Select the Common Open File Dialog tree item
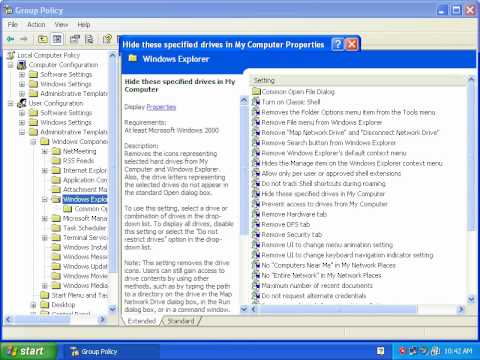Image resolution: width=480 pixels, height=360 pixels. pyautogui.click(x=91, y=209)
